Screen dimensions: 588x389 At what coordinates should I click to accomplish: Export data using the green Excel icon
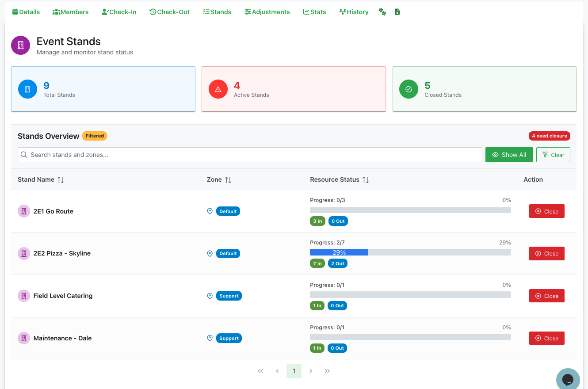(397, 11)
